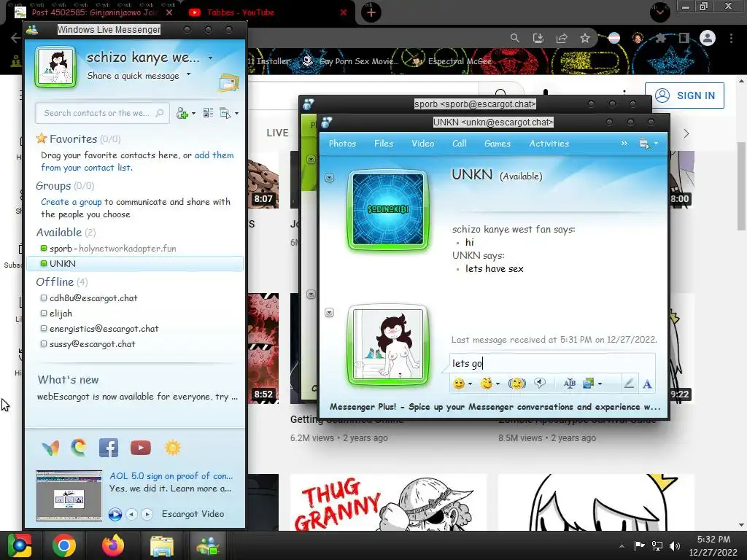747x560 pixels.
Task: Collapse UNKN's display picture panel
Action: click(329, 178)
